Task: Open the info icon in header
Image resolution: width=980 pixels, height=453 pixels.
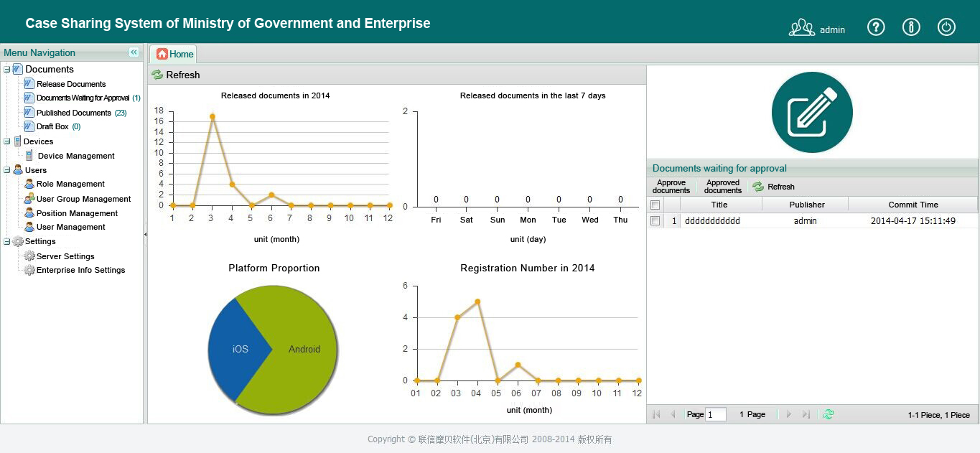Action: point(911,27)
